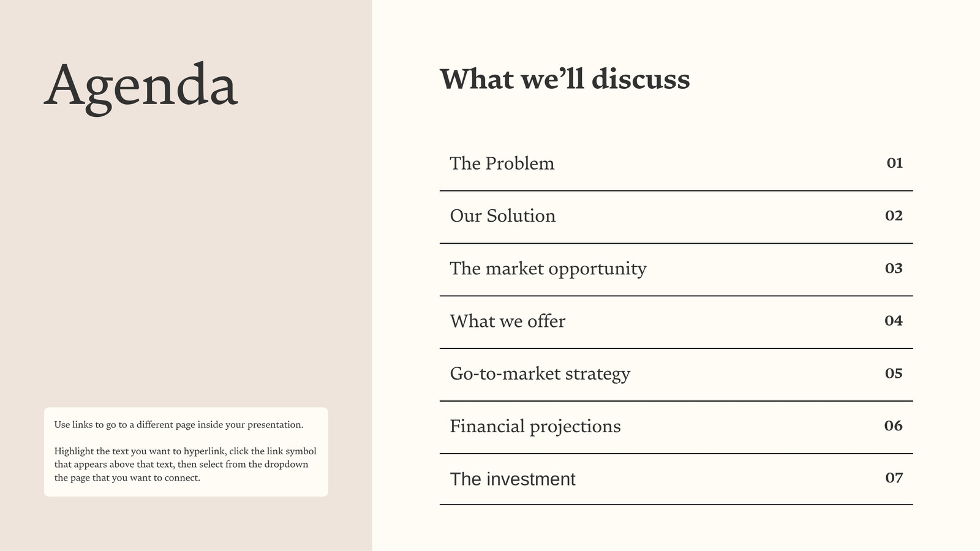
Task: Click the white hyperlink tip note box
Action: 186,452
